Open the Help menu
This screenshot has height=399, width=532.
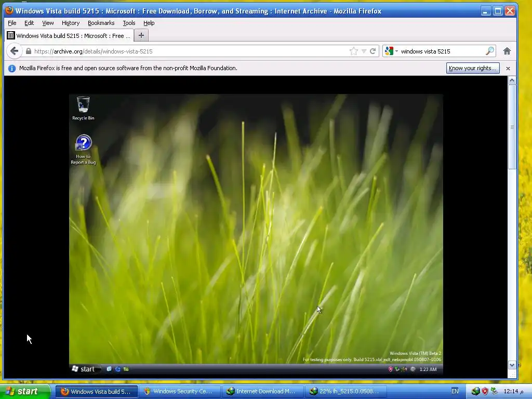point(149,23)
